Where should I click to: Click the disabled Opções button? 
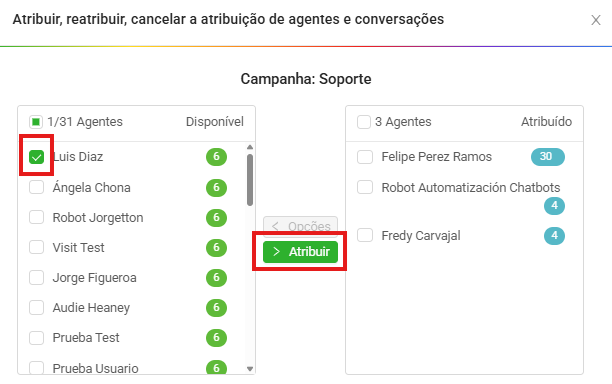[x=300, y=226]
